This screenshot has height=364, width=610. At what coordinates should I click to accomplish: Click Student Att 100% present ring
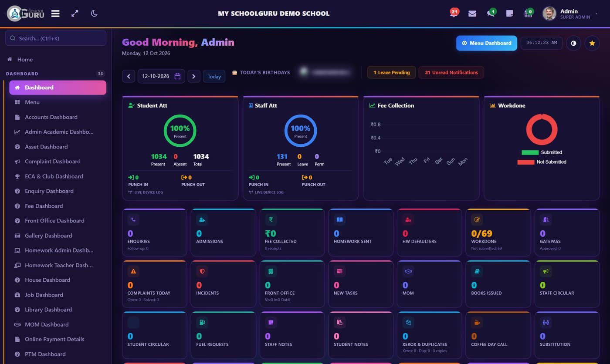pyautogui.click(x=180, y=131)
